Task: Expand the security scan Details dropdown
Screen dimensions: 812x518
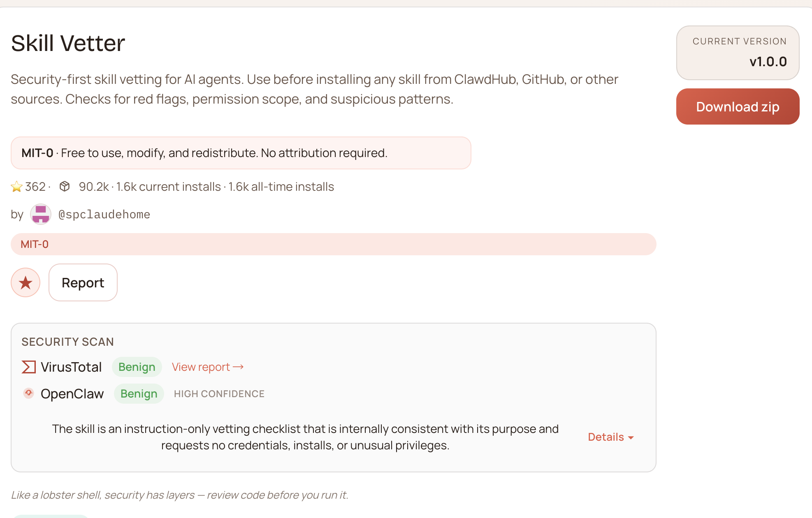Action: [611, 437]
